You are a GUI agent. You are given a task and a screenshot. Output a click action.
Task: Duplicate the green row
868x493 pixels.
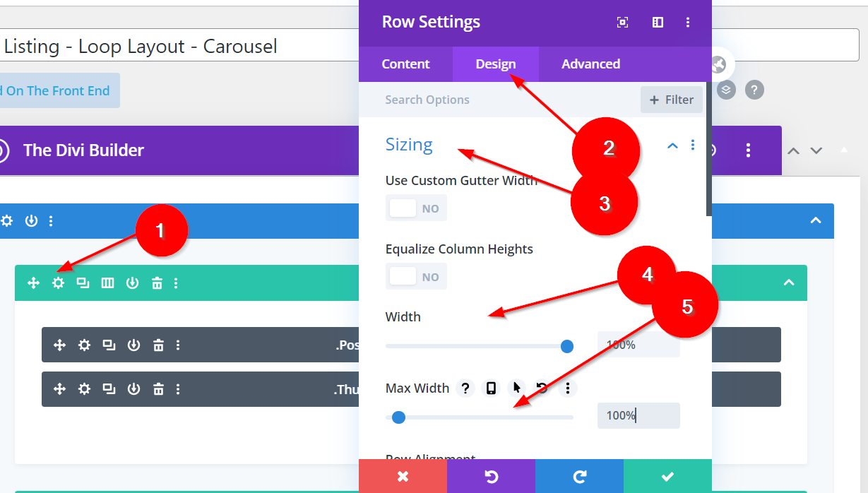tap(83, 283)
